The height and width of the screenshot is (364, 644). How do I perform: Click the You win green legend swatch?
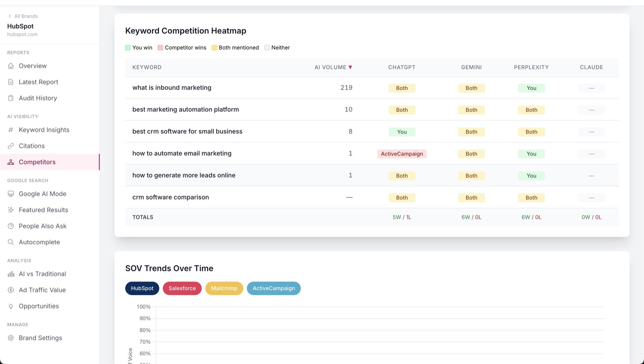point(128,48)
